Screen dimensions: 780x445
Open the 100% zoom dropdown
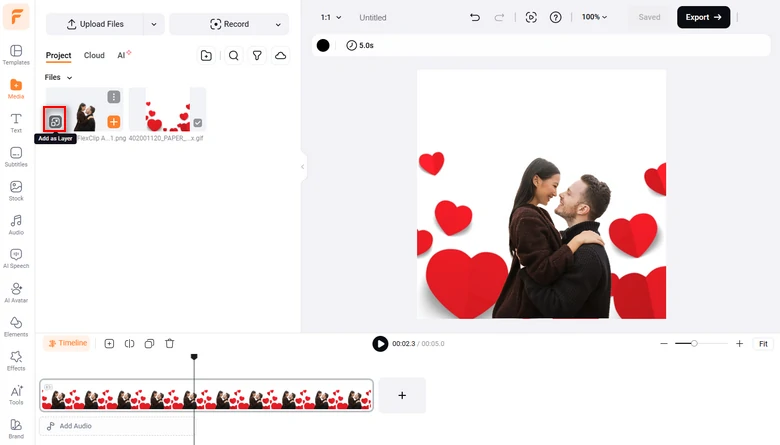pos(594,17)
